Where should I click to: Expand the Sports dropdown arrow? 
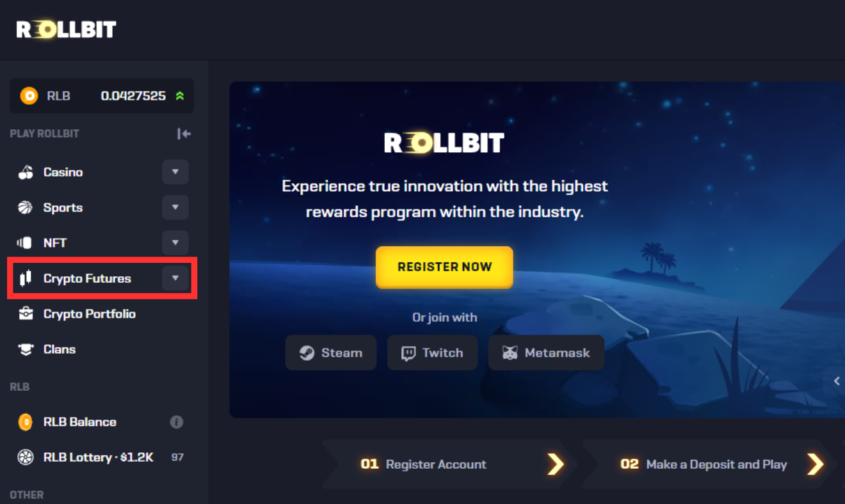[x=175, y=207]
